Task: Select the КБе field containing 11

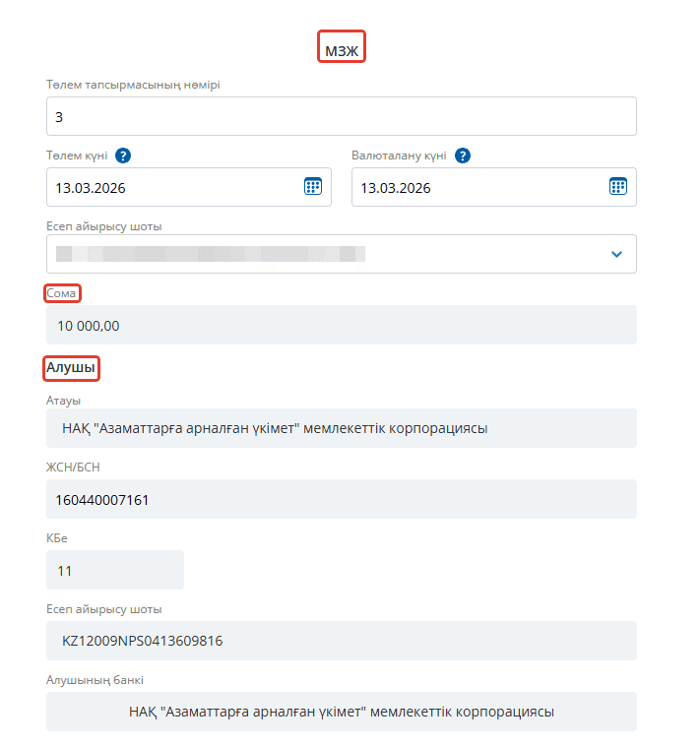Action: (x=114, y=570)
